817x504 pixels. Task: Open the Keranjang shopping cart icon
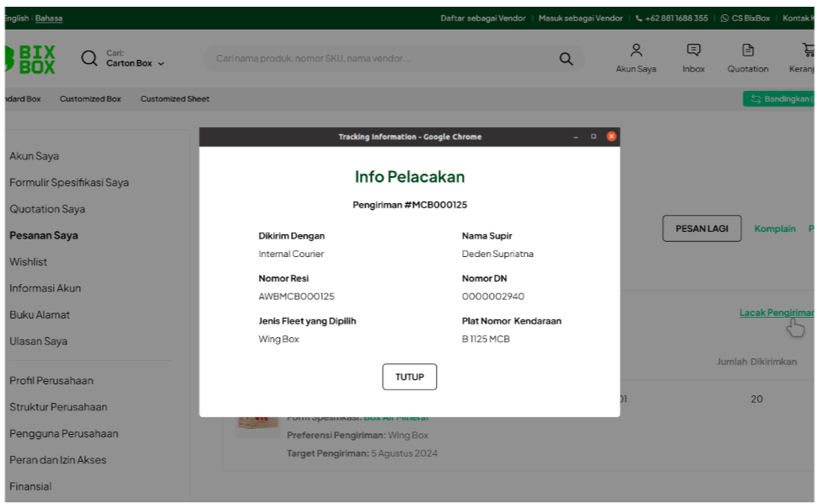point(805,58)
